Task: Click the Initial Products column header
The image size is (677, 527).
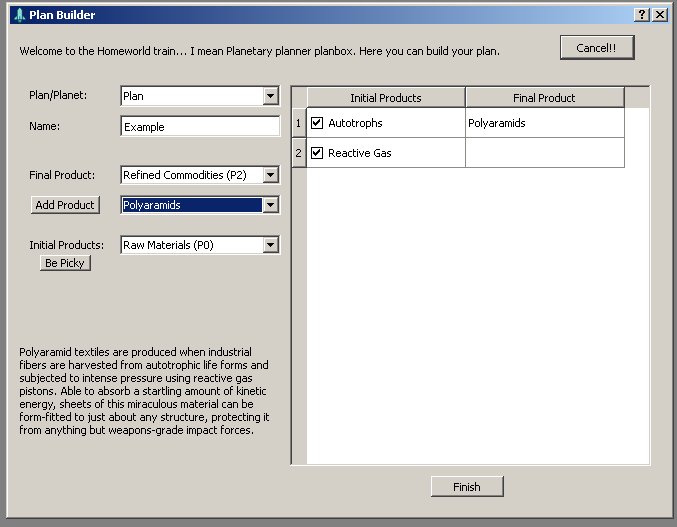Action: coord(386,98)
